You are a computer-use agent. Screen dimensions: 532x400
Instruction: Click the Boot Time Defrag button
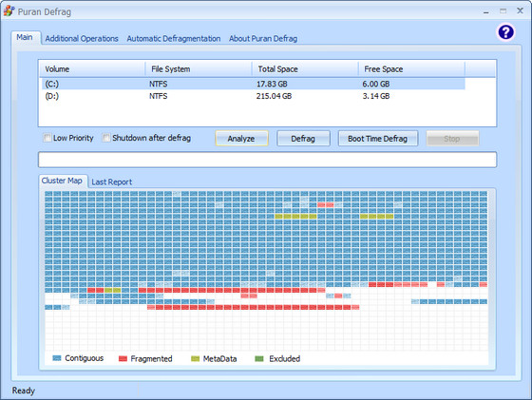click(378, 139)
